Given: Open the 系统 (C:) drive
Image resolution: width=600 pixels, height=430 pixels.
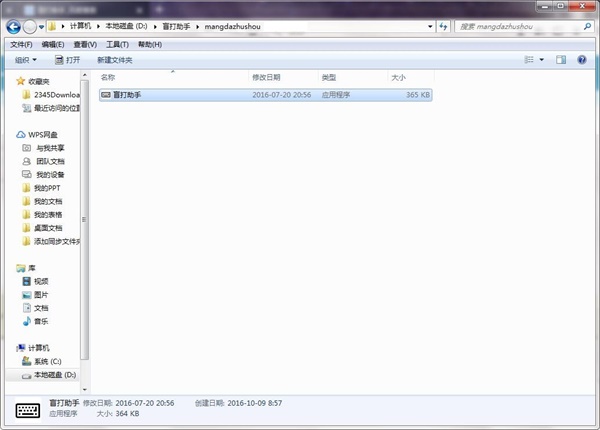Looking at the screenshot, I should 42,362.
